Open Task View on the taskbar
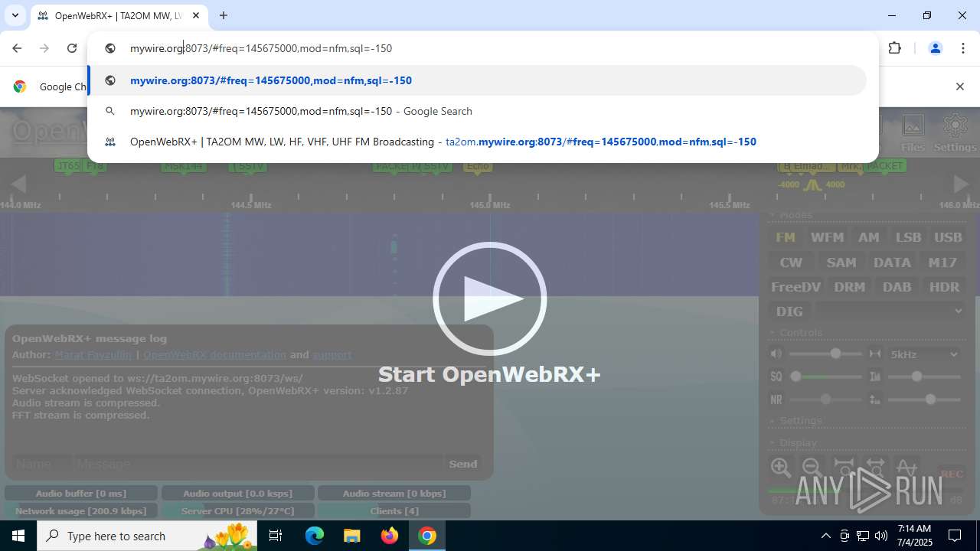 276,536
